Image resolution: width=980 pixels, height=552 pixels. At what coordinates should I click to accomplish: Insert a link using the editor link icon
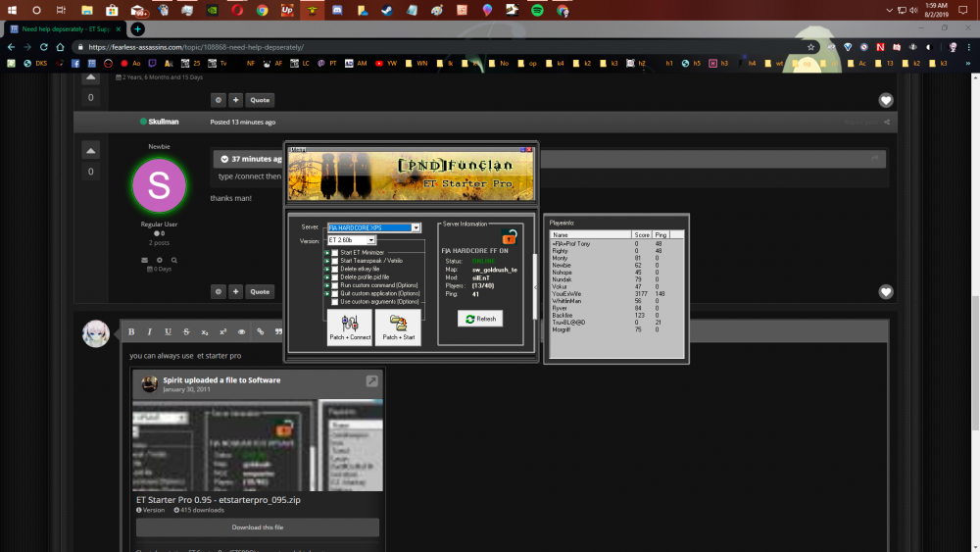point(260,332)
